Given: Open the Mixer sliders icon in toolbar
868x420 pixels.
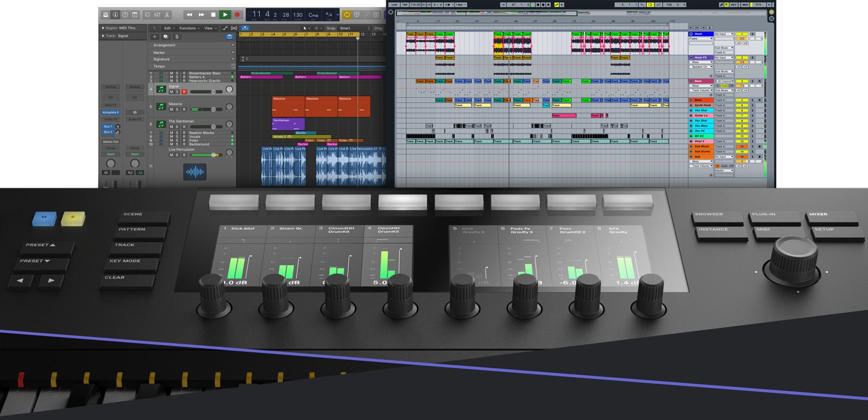Looking at the screenshot, I should tap(157, 15).
